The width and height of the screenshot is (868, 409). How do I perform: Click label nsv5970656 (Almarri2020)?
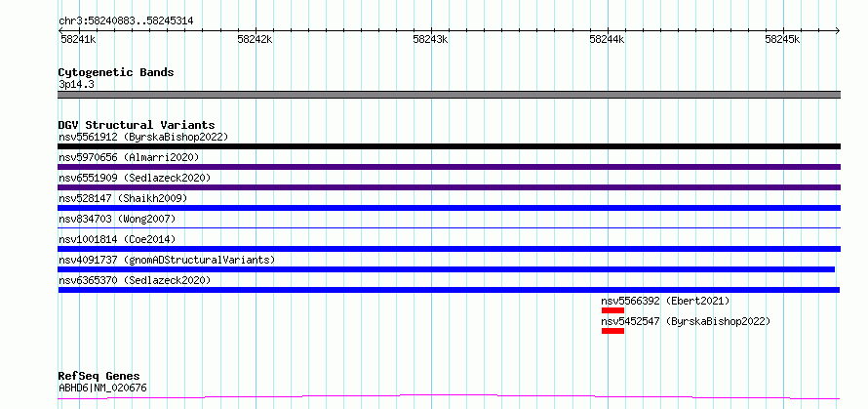(x=129, y=157)
